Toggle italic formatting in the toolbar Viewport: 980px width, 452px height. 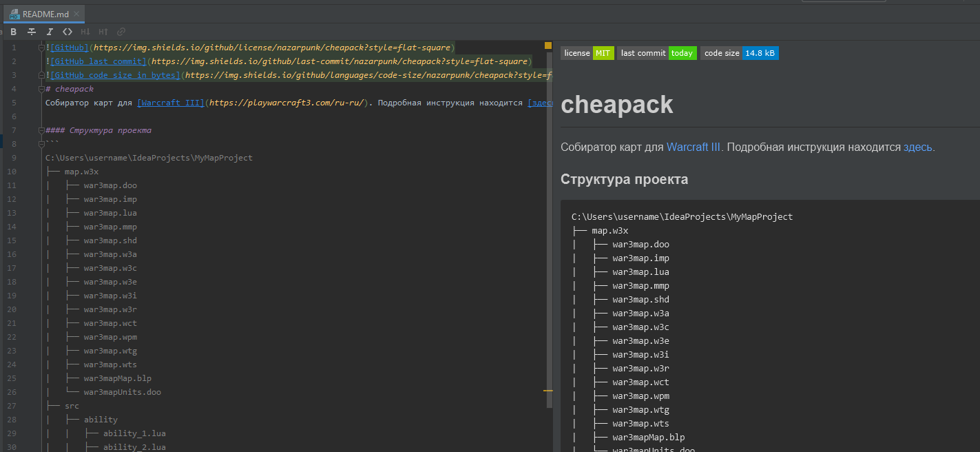50,32
